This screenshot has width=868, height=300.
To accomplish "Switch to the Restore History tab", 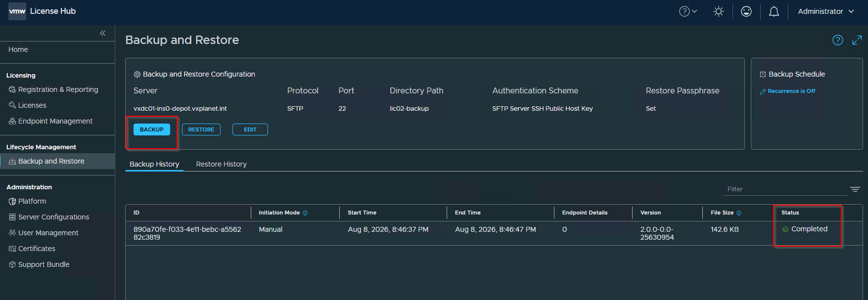I will (221, 164).
